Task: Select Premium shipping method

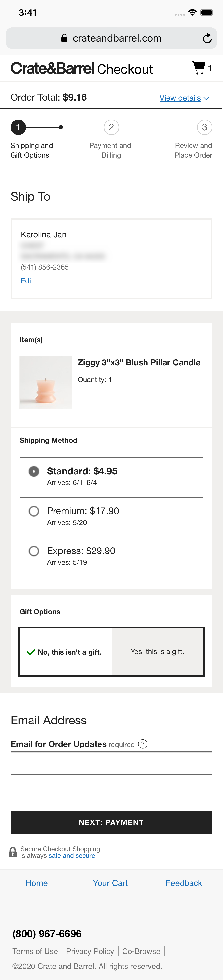Action: pos(34,512)
